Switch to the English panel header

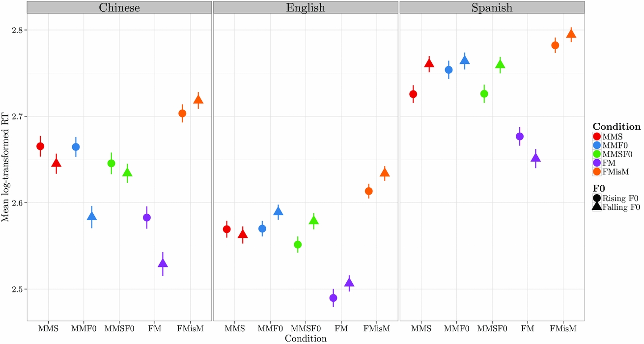305,8
